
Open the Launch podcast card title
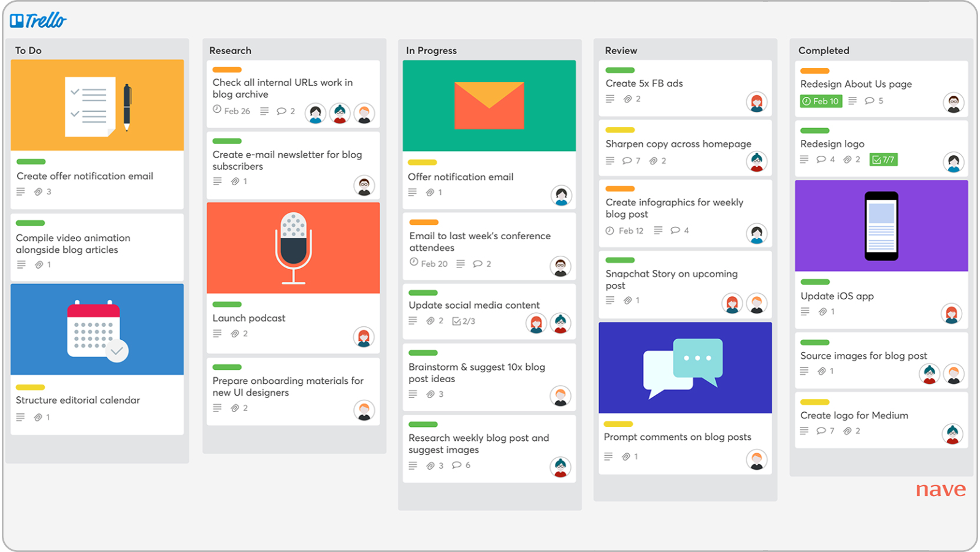(249, 318)
